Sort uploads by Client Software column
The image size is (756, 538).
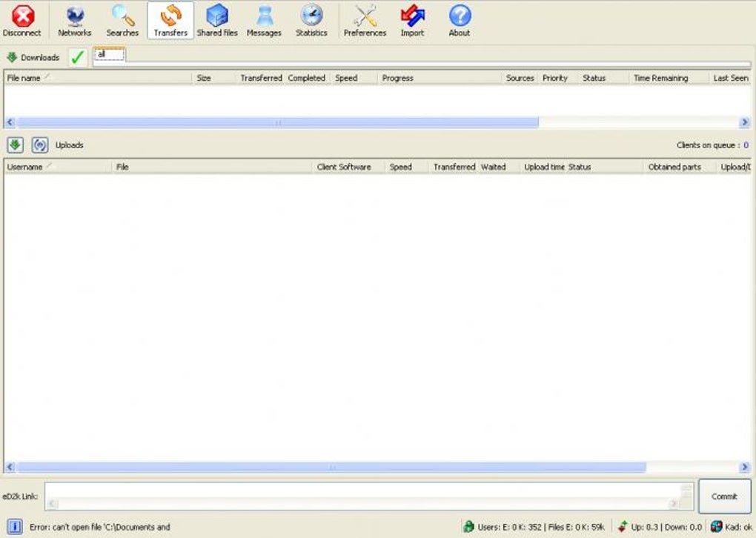click(x=348, y=167)
